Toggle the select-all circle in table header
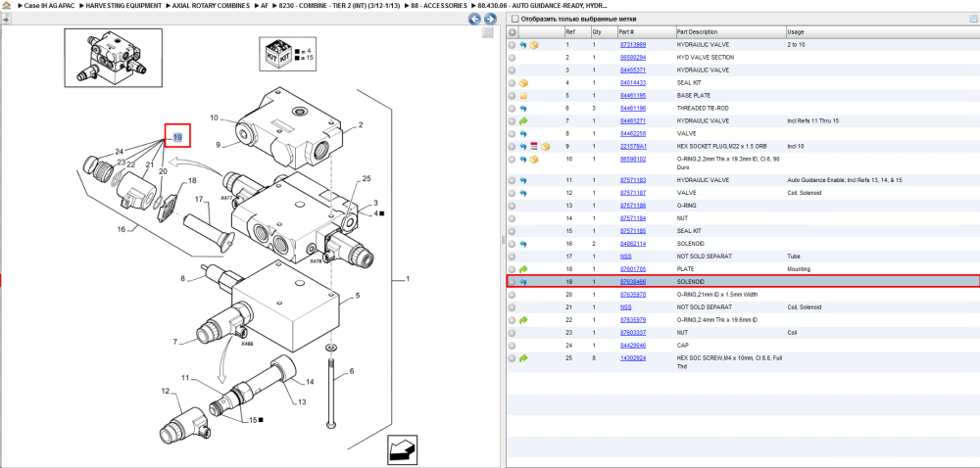The width and height of the screenshot is (980, 468). point(512,32)
